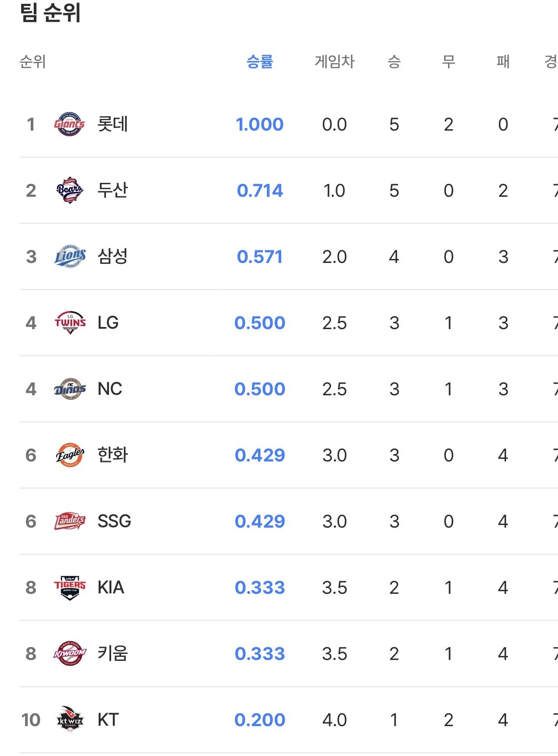Open the 두산 team name link
Screen dimensions: 558x756
[112, 191]
